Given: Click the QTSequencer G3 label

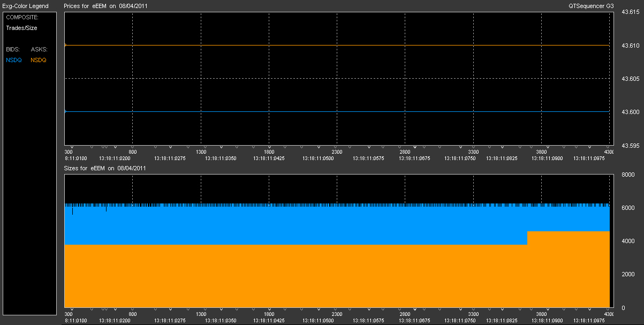Looking at the screenshot, I should (591, 6).
